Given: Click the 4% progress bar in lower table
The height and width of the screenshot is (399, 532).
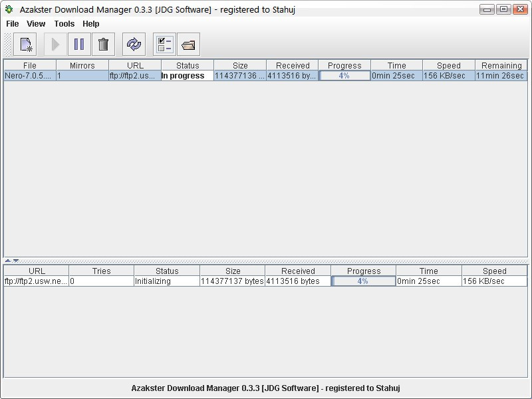Looking at the screenshot, I should pyautogui.click(x=364, y=281).
